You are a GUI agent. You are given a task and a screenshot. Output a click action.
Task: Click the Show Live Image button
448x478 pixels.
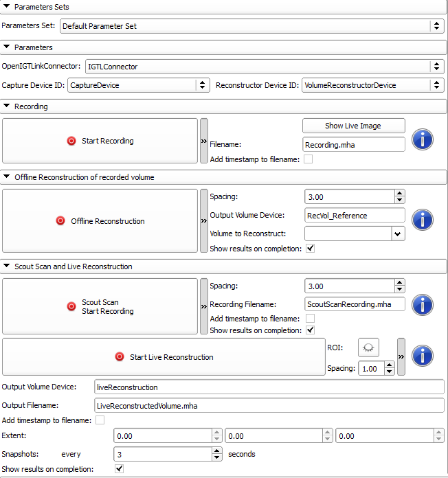point(353,126)
